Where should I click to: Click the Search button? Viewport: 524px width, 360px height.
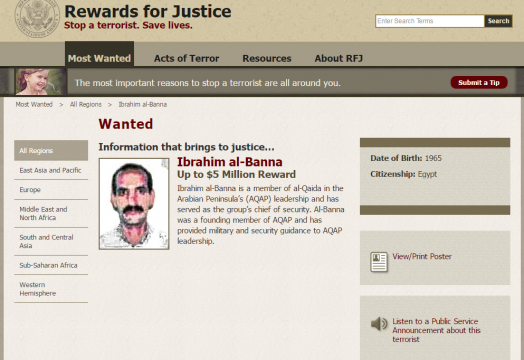click(x=498, y=21)
